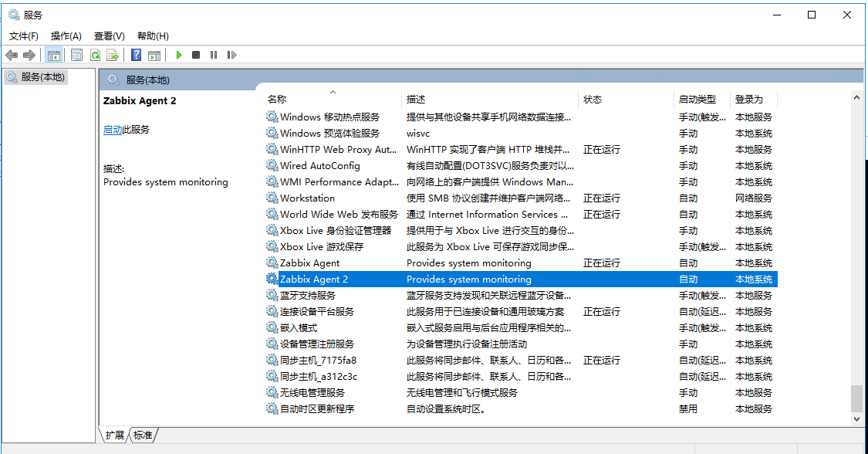This screenshot has height=454, width=868.
Task: Sort by the 描述 column header
Action: pyautogui.click(x=490, y=99)
